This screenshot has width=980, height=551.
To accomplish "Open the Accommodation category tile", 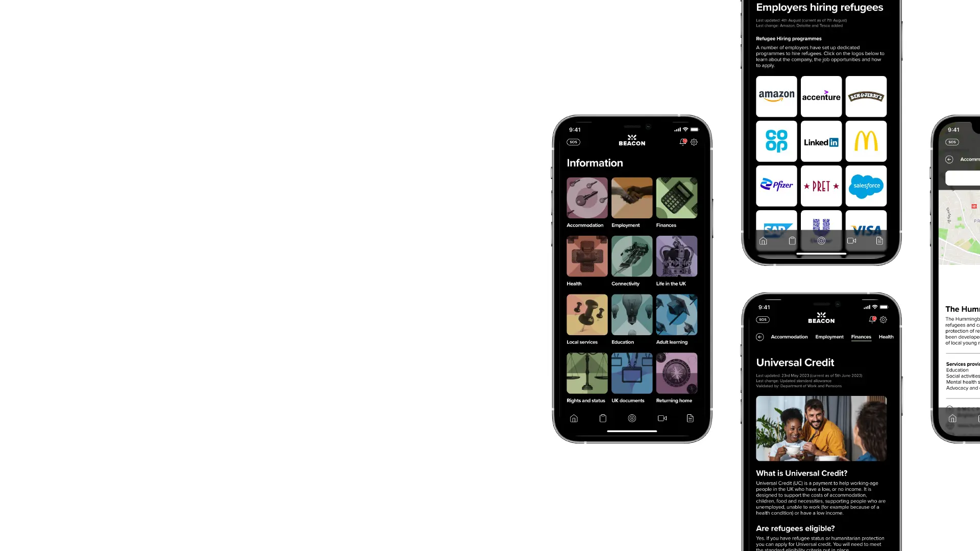I will (x=587, y=198).
